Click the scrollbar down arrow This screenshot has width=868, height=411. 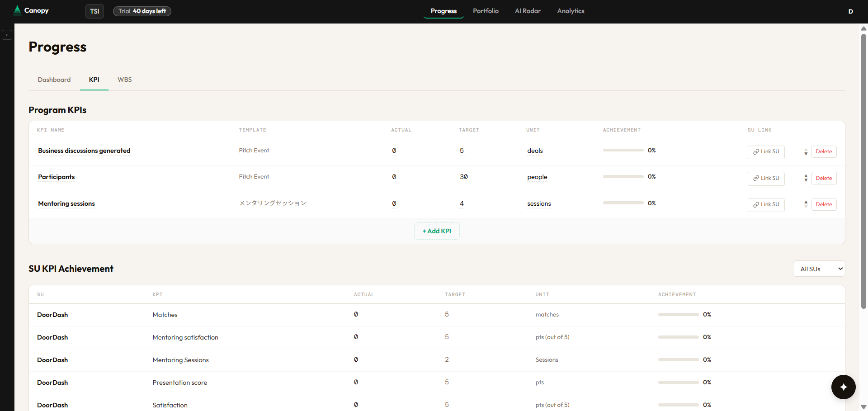863,407
